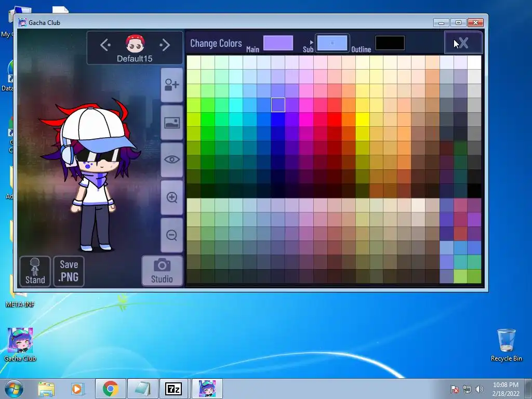Select the Default15 character face icon
This screenshot has width=532, height=399.
click(x=135, y=44)
